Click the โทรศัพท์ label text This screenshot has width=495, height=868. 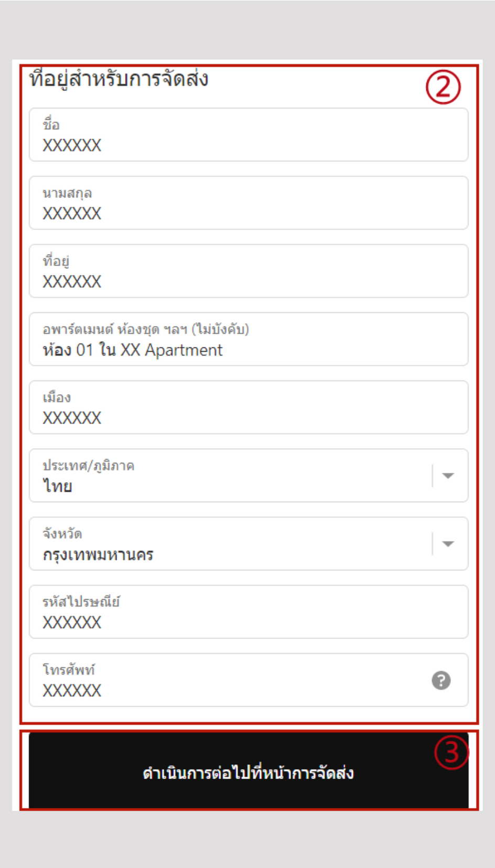69,670
